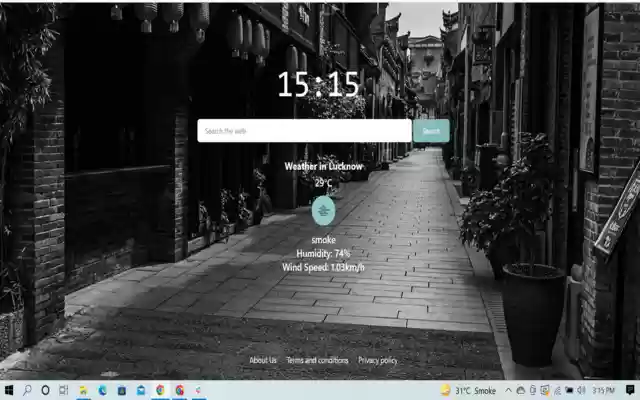
Task: Expand hidden system tray icons chevron
Action: (x=508, y=390)
